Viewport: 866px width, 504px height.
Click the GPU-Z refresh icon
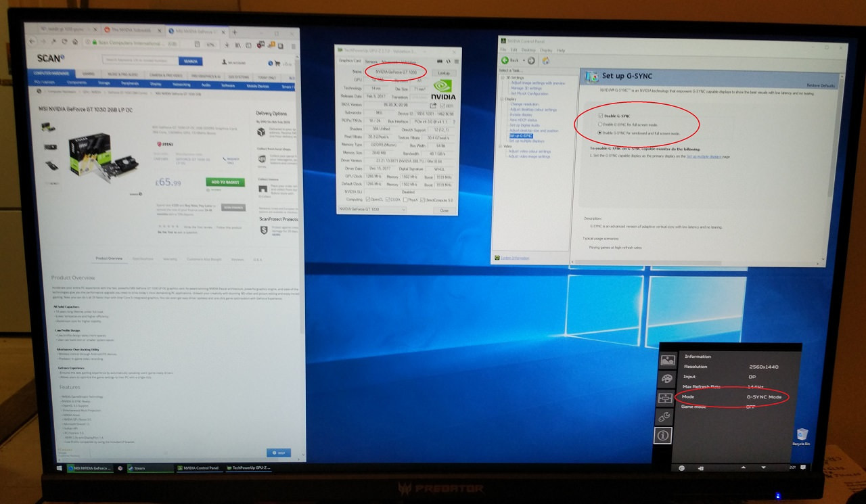click(x=449, y=62)
